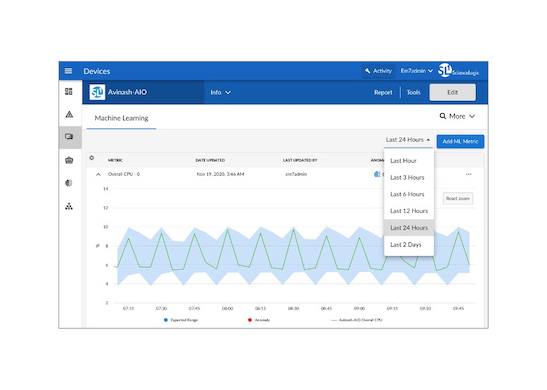The height and width of the screenshot is (390, 547).
Task: Open the Em7admin user dropdown
Action: click(417, 71)
